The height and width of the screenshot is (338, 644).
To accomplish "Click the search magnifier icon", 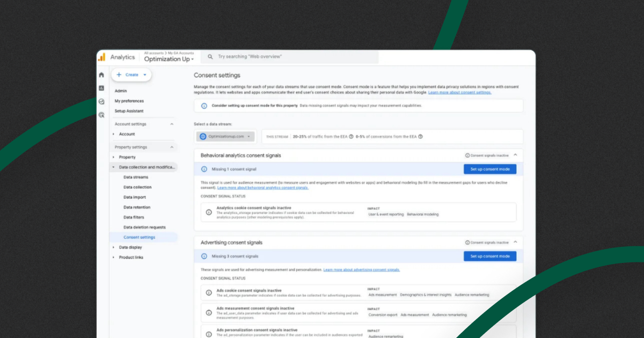I will [210, 57].
